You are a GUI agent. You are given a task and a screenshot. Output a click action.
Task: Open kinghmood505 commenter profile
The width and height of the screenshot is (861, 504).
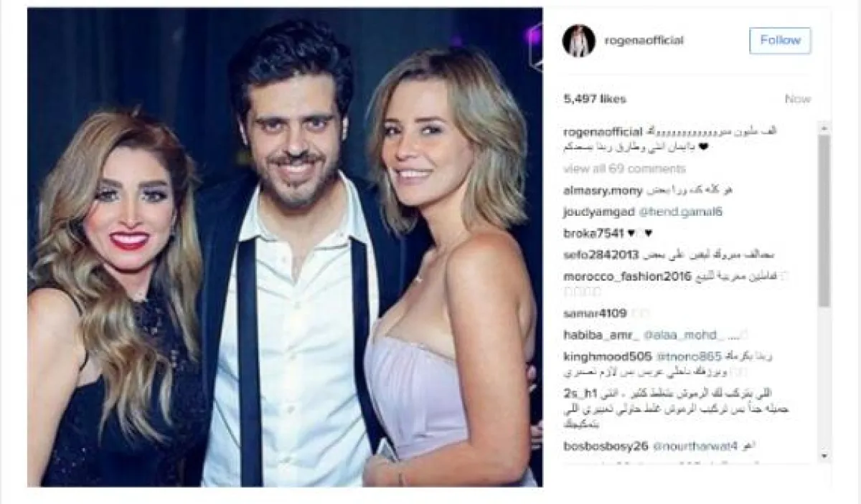click(598, 356)
